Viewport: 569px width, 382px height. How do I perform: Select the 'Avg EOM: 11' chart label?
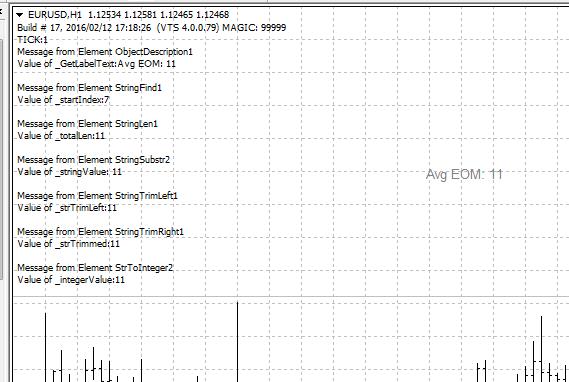(464, 174)
